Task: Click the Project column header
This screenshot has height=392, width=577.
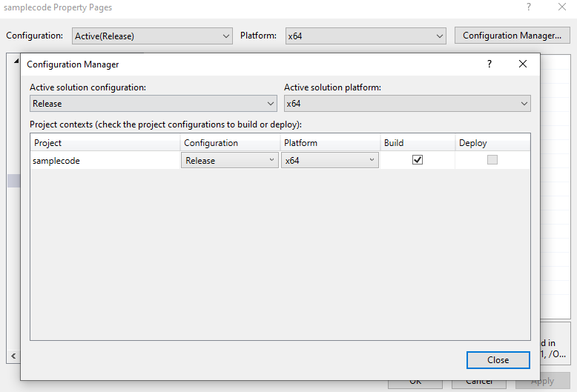Action: [105, 143]
